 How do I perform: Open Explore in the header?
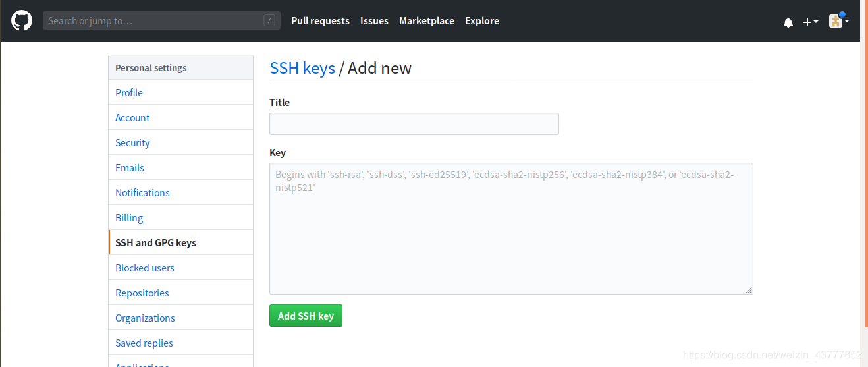click(482, 21)
